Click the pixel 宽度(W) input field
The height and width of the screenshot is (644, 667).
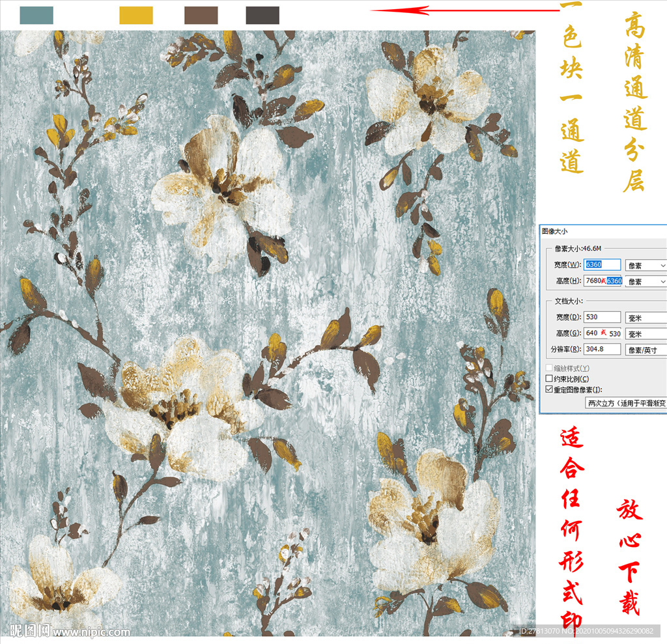tap(602, 264)
